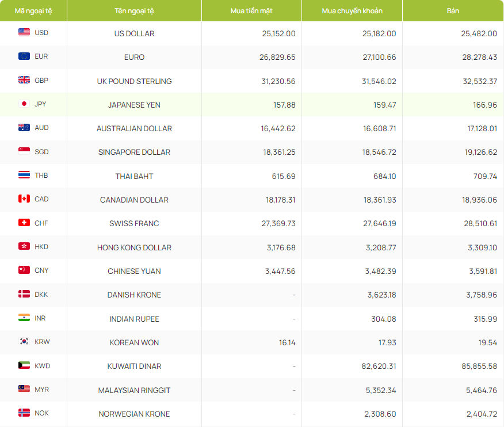Select the UK flag next to GBP
The image size is (504, 427).
24,81
